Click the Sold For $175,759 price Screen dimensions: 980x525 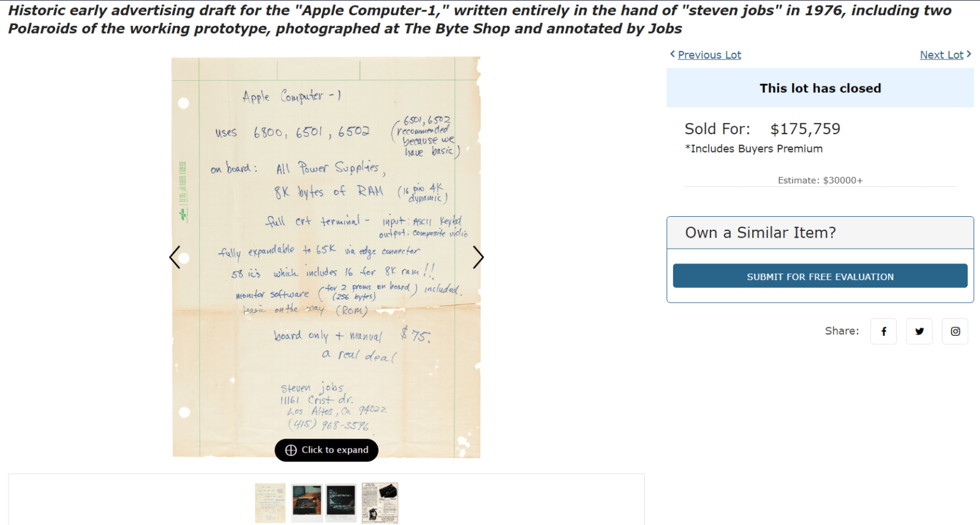click(763, 129)
